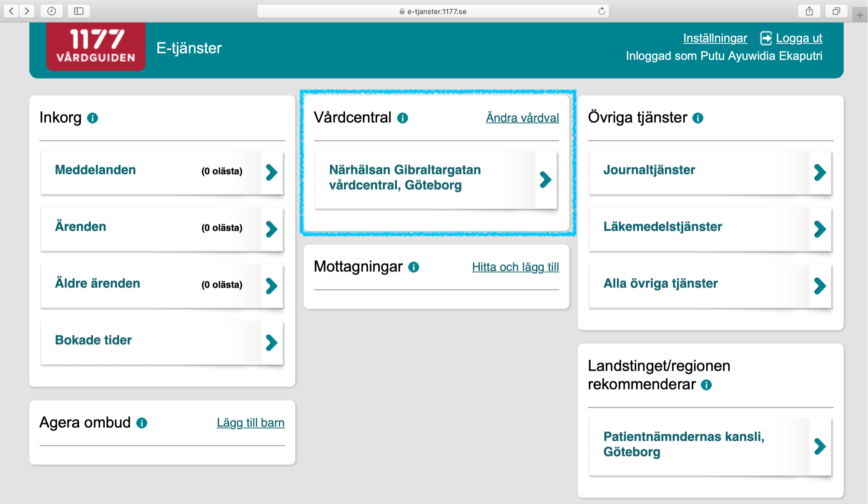Reload the page with refresh icon
The image size is (868, 504).
tap(601, 11)
